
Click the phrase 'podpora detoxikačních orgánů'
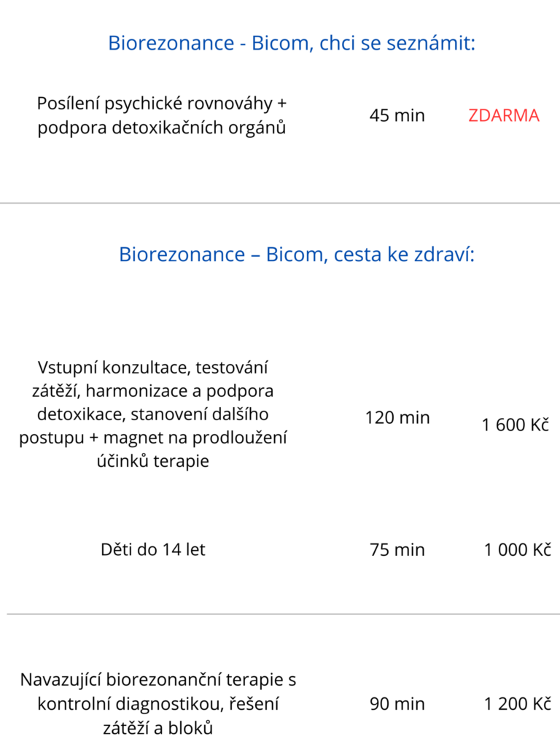(161, 128)
